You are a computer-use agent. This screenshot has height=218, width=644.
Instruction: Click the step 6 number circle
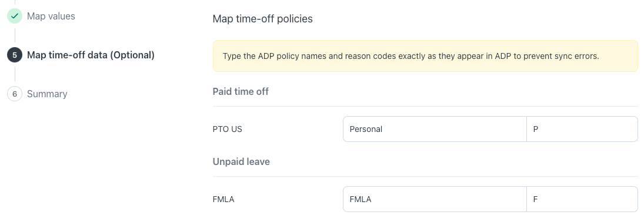(x=14, y=94)
